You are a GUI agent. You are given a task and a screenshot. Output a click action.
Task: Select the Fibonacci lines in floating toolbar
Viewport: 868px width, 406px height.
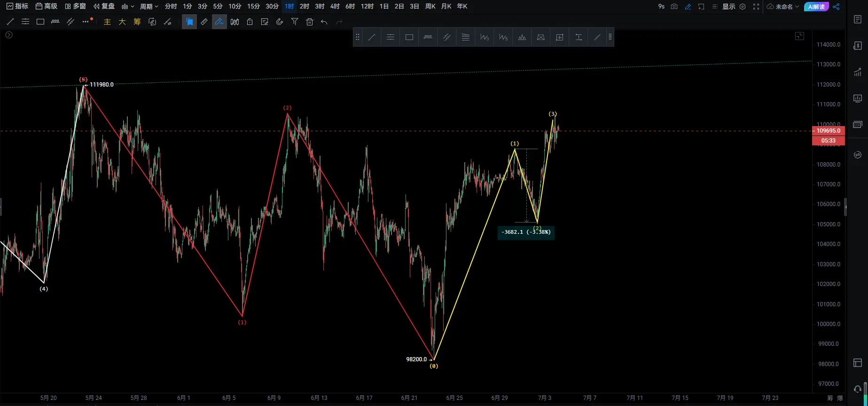[x=466, y=37]
